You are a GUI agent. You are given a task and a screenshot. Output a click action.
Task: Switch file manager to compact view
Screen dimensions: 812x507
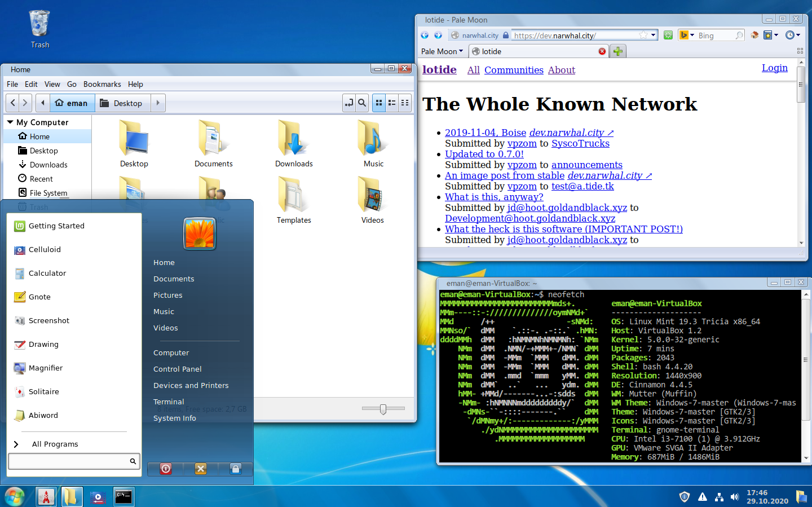point(405,103)
